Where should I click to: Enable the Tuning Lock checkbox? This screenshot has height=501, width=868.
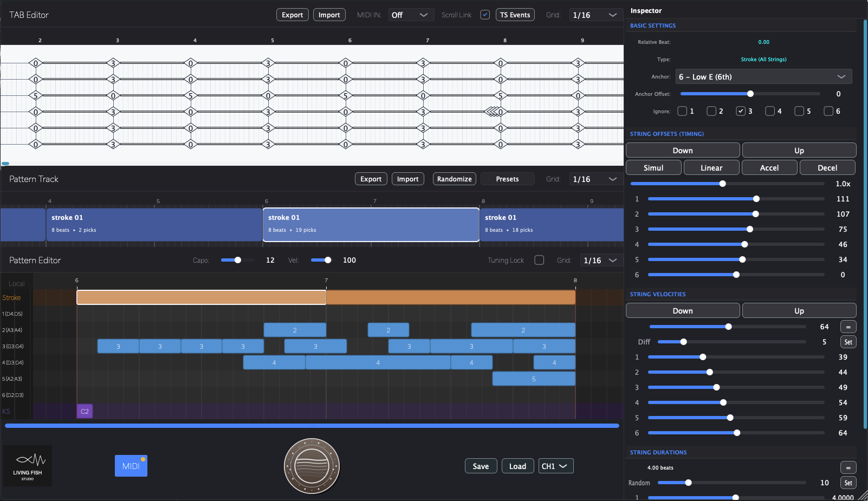pos(539,260)
